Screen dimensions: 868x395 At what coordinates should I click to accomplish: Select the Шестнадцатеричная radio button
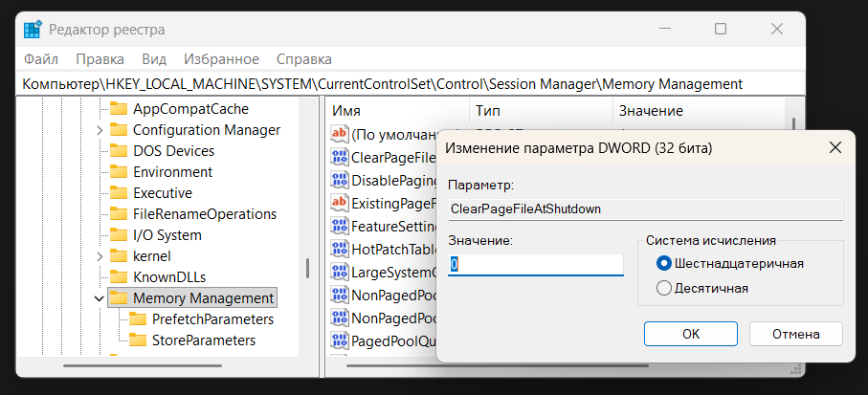coord(664,263)
